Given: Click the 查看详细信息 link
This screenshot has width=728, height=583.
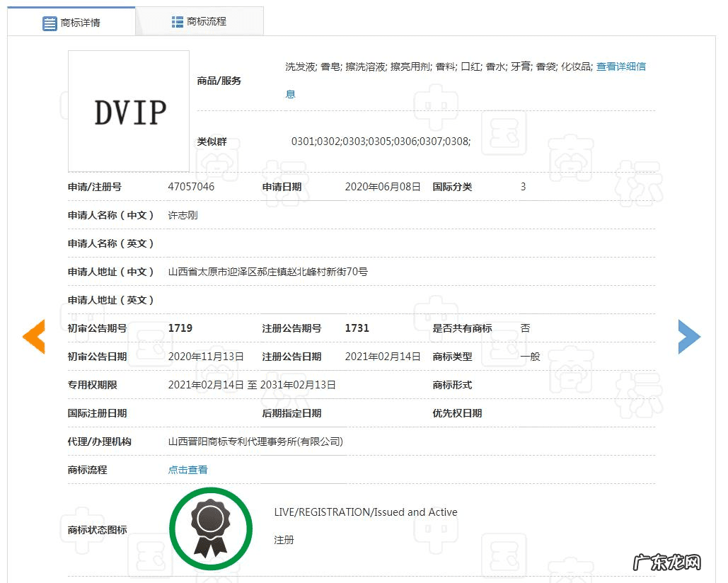Looking at the screenshot, I should coord(622,67).
